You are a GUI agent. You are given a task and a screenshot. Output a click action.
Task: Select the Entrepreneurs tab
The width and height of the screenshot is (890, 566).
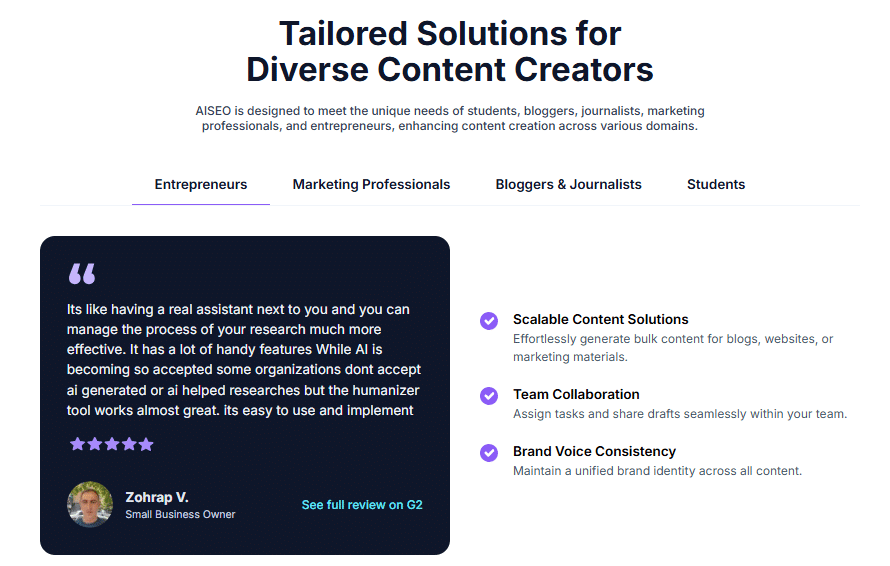pos(201,184)
